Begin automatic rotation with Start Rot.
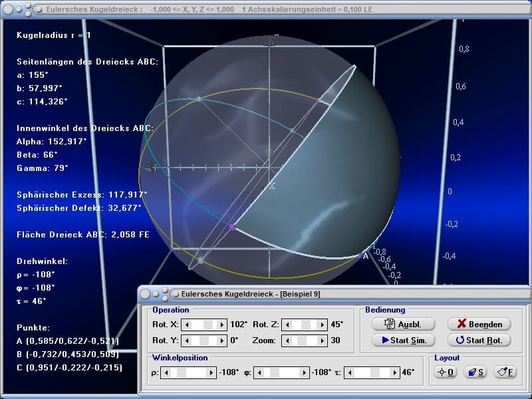Screen dimensions: 532x399 [479, 340]
